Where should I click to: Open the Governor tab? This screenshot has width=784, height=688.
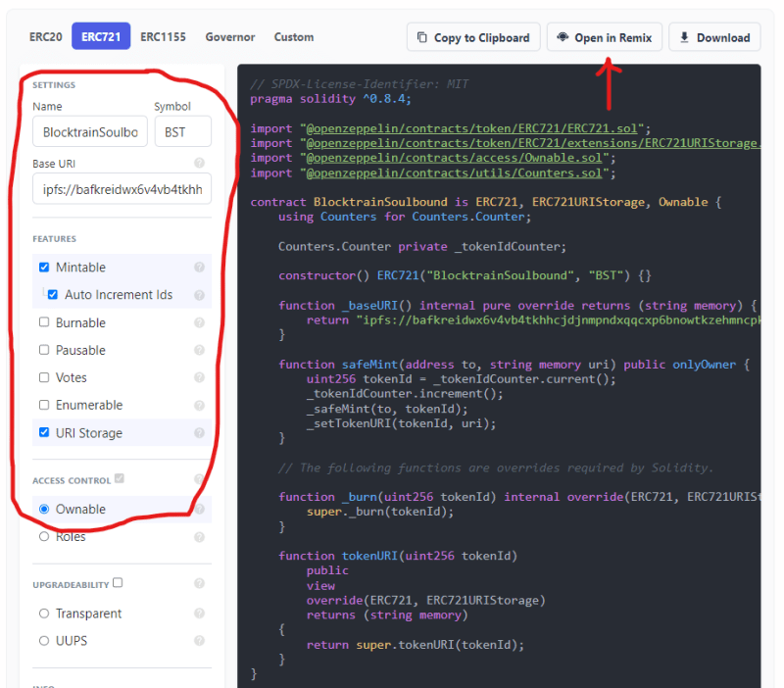(x=230, y=37)
